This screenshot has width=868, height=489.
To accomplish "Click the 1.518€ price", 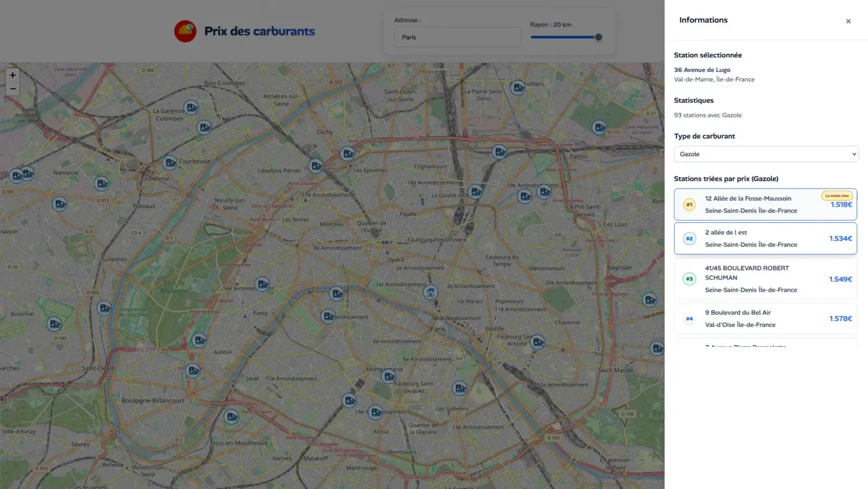I will [841, 205].
